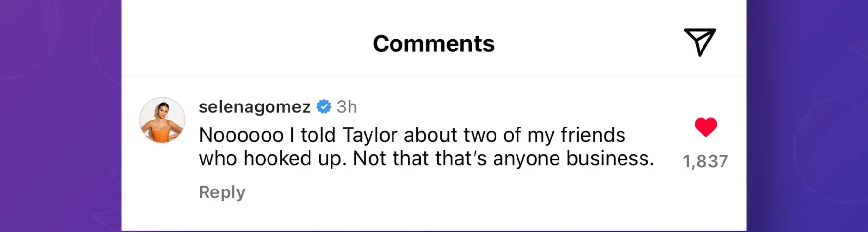Click the word business in the comment
This screenshot has height=232, width=868.
pos(610,158)
